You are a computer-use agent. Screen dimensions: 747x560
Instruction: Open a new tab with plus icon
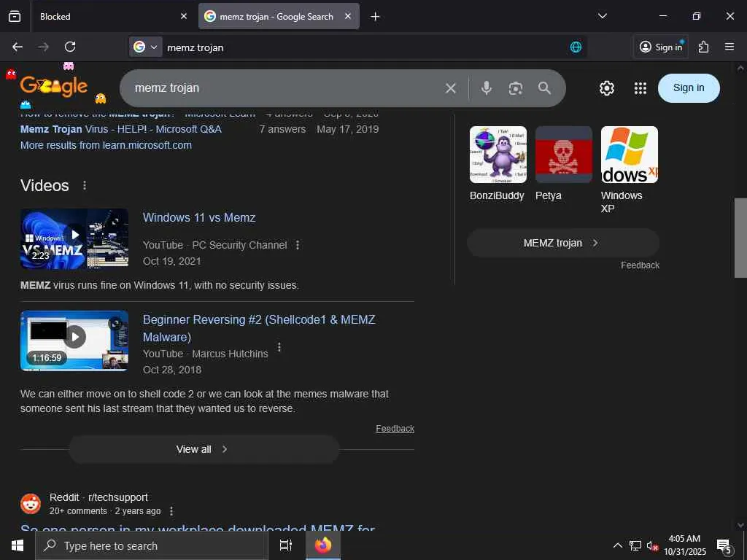coord(375,17)
